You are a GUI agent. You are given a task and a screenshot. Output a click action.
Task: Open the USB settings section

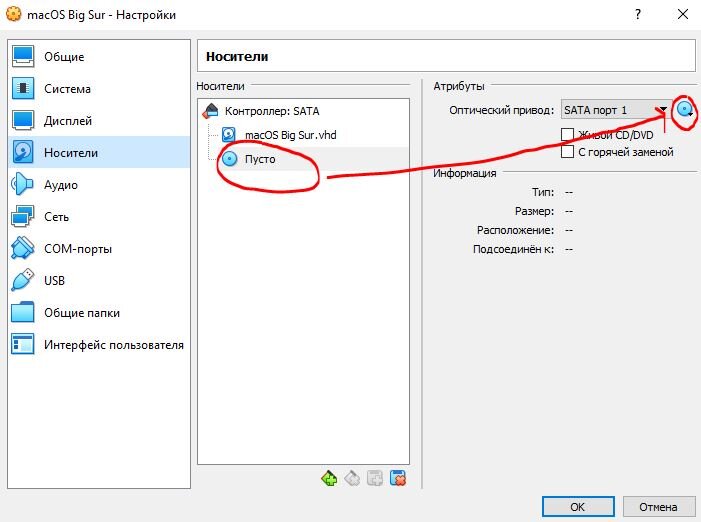point(99,281)
